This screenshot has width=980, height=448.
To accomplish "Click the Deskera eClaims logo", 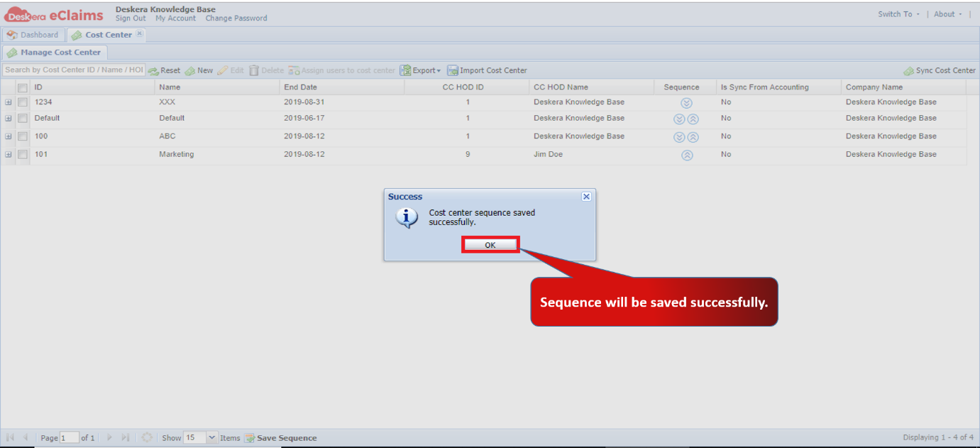I will (x=55, y=13).
